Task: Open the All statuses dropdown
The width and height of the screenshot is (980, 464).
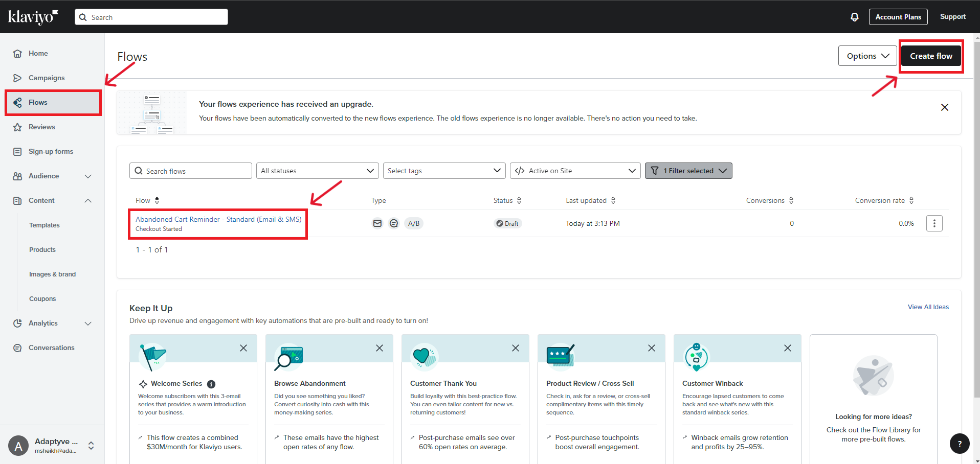Action: pos(317,171)
